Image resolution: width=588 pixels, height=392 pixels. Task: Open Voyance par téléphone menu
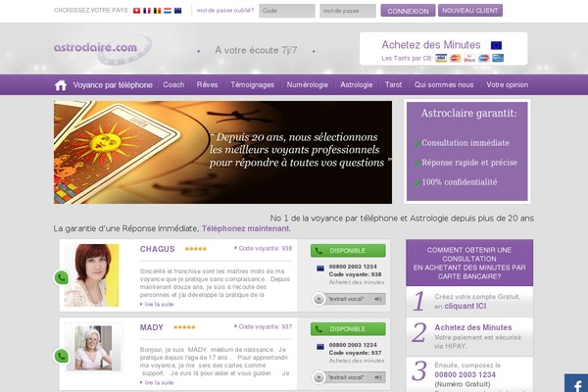tap(113, 85)
